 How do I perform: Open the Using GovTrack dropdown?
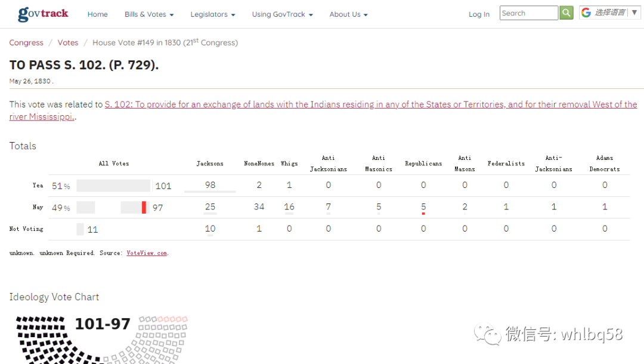282,14
